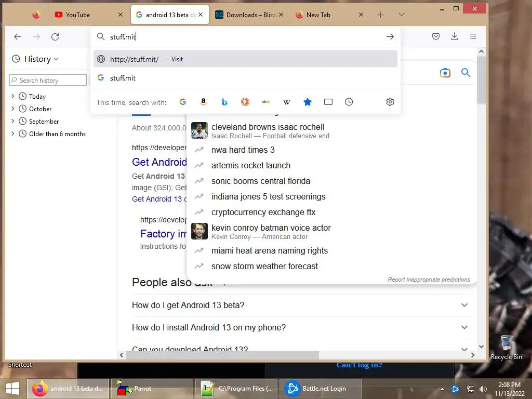This screenshot has width=532, height=399.
Task: Search in Bookmarks star icon
Action: [308, 102]
